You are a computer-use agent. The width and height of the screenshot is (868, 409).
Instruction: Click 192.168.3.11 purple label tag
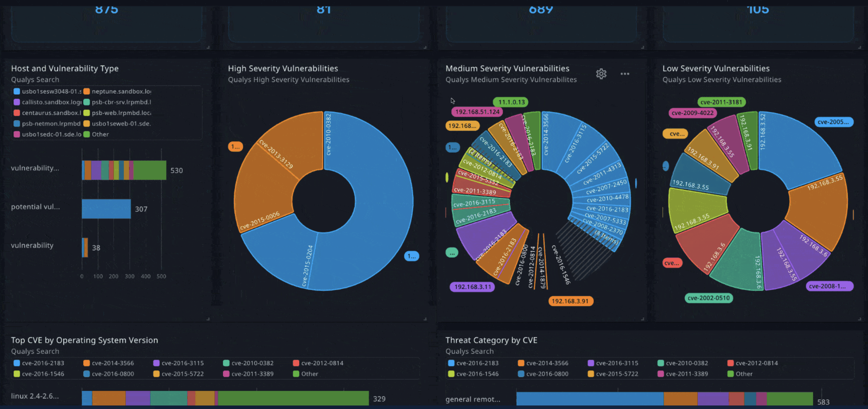472,287
